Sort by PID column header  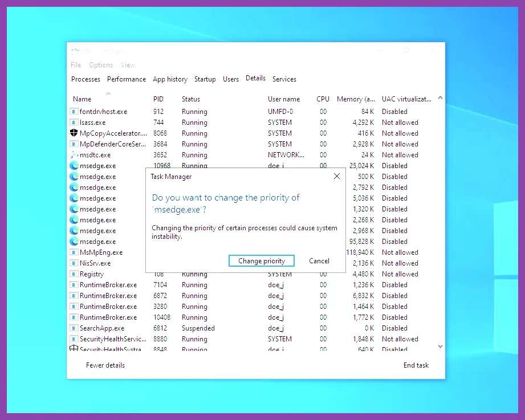tap(158, 99)
